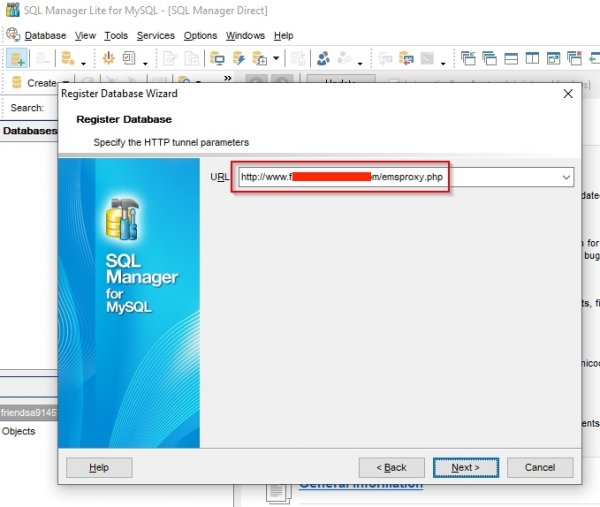The width and height of the screenshot is (600, 507).
Task: Open the Options menu
Action: 200,36
